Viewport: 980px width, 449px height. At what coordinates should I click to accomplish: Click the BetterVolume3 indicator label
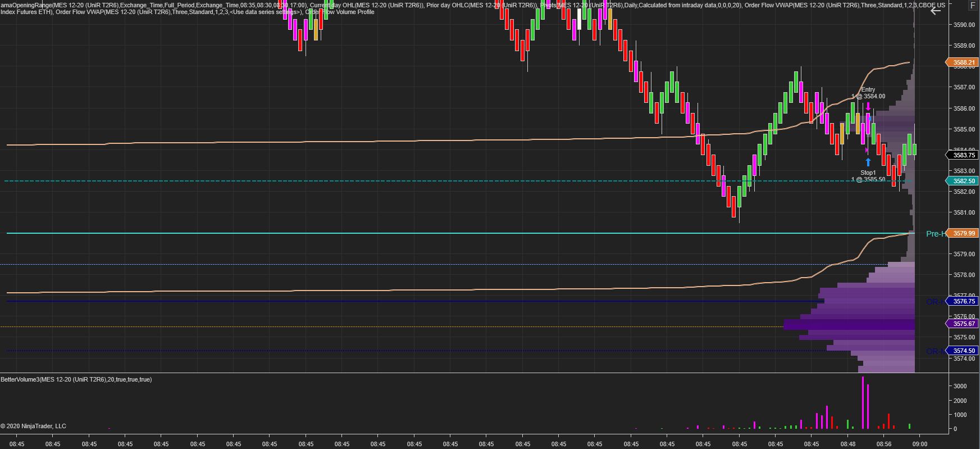(76, 379)
